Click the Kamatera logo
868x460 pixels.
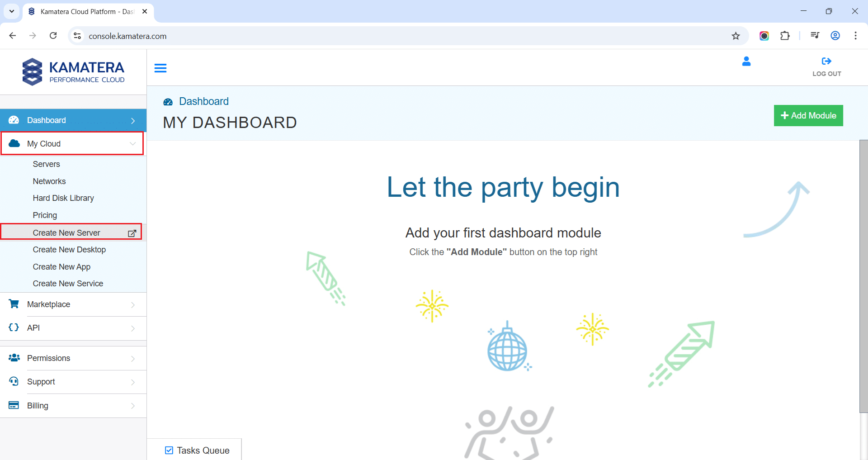[x=73, y=72]
